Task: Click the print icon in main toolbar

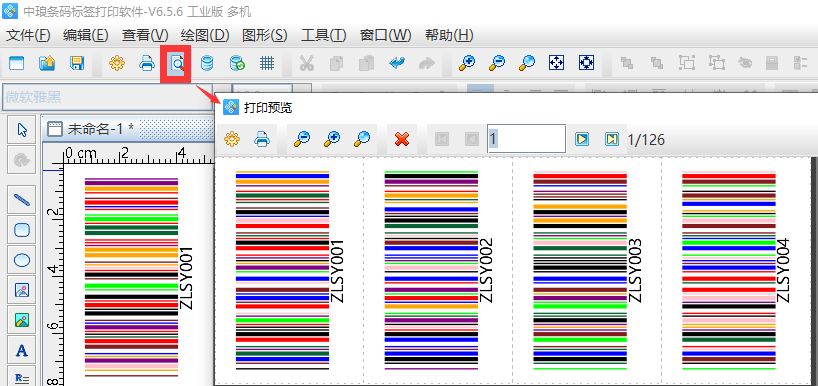Action: [x=147, y=64]
